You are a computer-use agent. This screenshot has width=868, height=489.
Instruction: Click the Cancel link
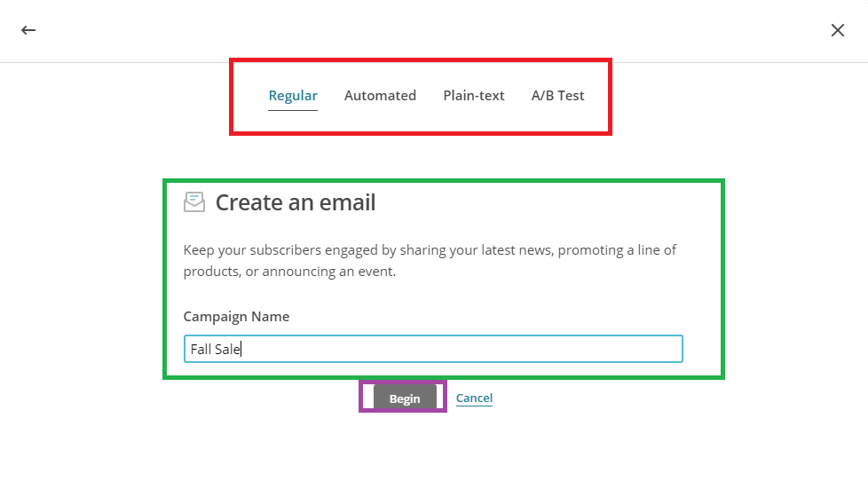point(474,398)
